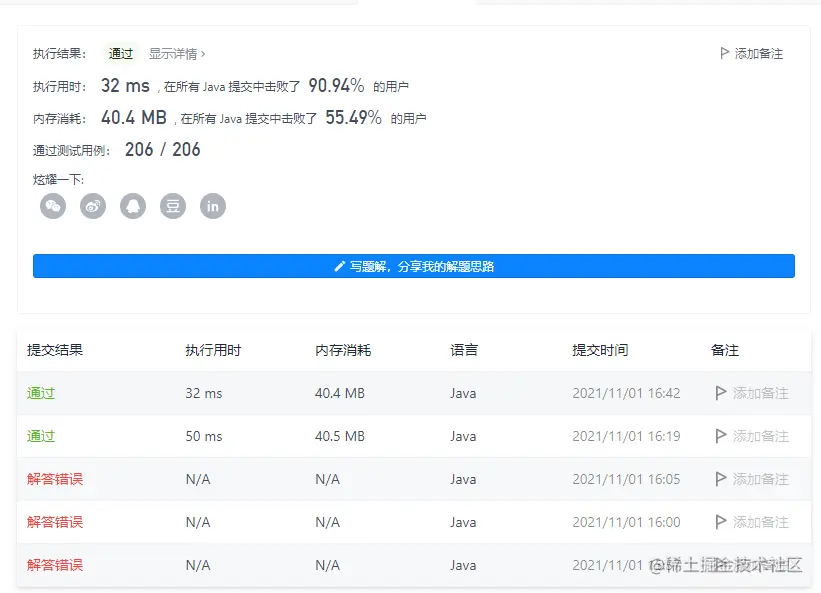Click the 通过 status badge in the result summary
Image resolution: width=821 pixels, height=593 pixels.
point(120,53)
